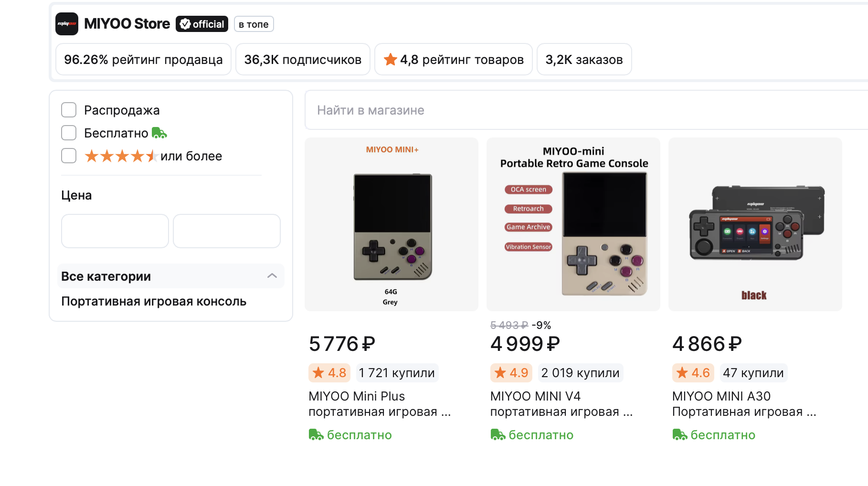
Task: Click free shipping truck under MIYOO MINI A30
Action: (x=680, y=435)
